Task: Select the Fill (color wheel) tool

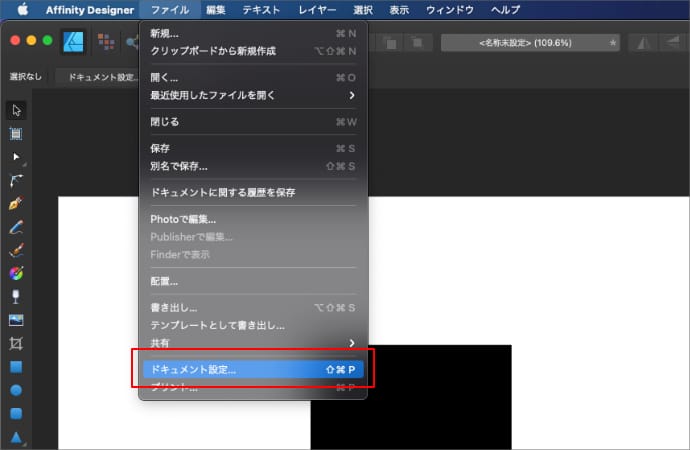Action: point(16,273)
